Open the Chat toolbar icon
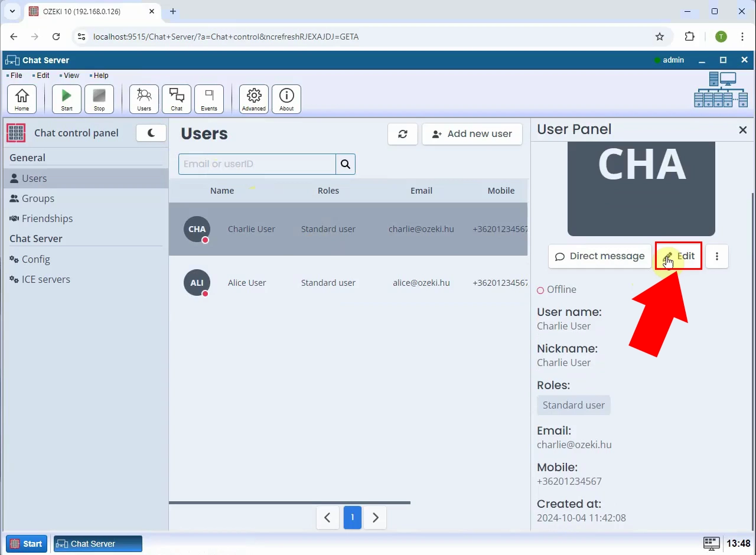The width and height of the screenshot is (756, 555). coord(177,99)
